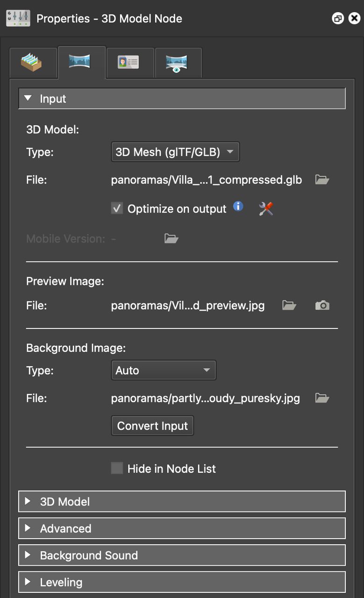Click the background image file path
Image resolution: width=364 pixels, height=598 pixels.
(206, 399)
